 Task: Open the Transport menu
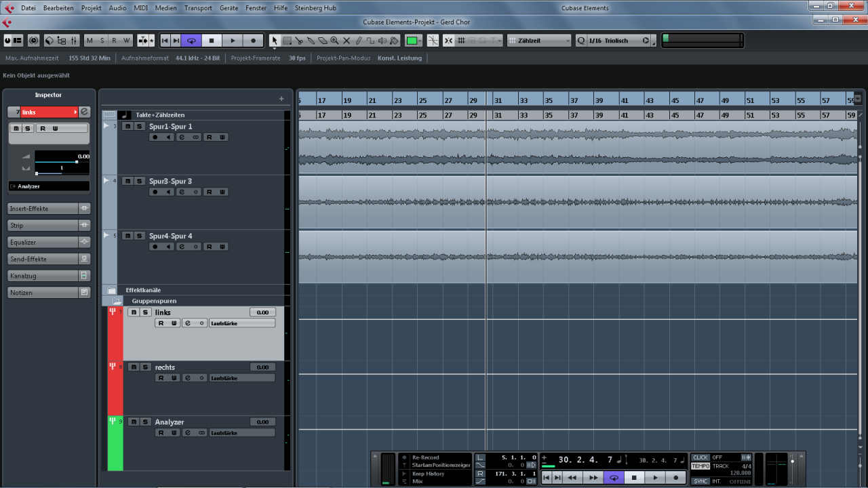click(x=198, y=8)
